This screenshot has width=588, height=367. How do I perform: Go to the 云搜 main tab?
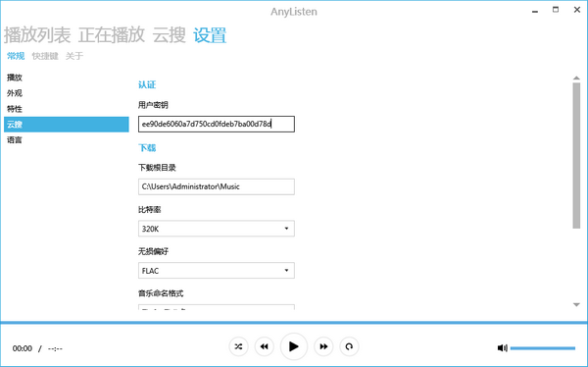tap(170, 35)
